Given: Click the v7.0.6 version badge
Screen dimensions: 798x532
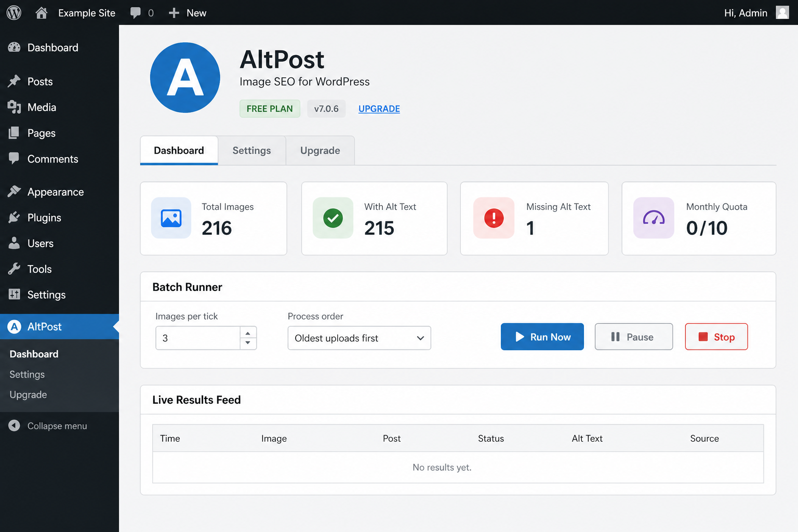Looking at the screenshot, I should [326, 109].
